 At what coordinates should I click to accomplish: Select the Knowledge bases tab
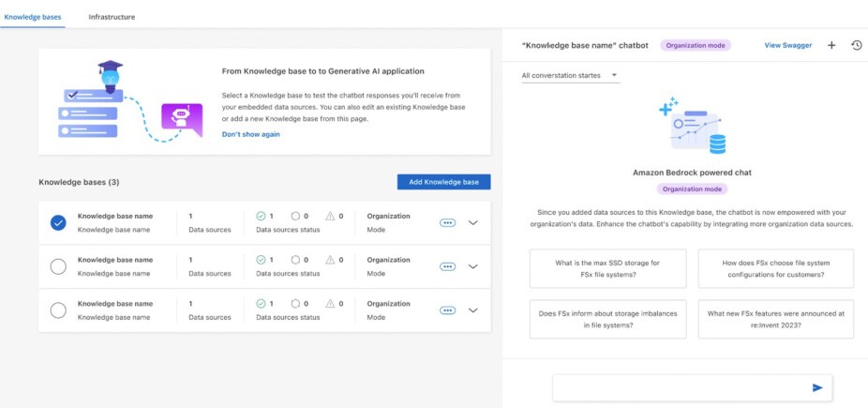coord(32,17)
